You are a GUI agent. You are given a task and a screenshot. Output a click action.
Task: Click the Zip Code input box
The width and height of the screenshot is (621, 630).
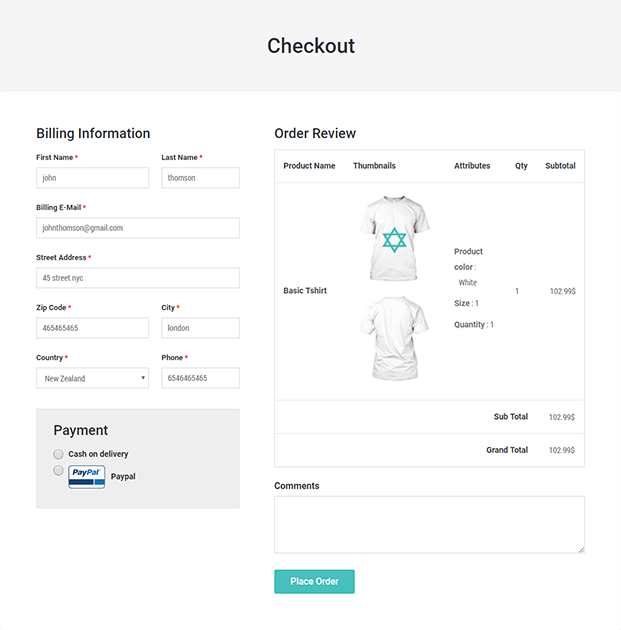pos(93,328)
